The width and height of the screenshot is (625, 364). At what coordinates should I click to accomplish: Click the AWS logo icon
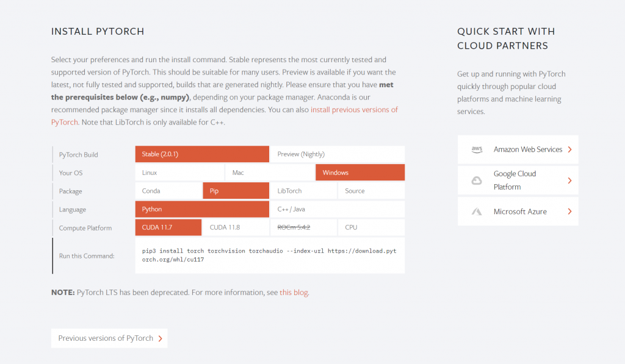[x=477, y=149]
